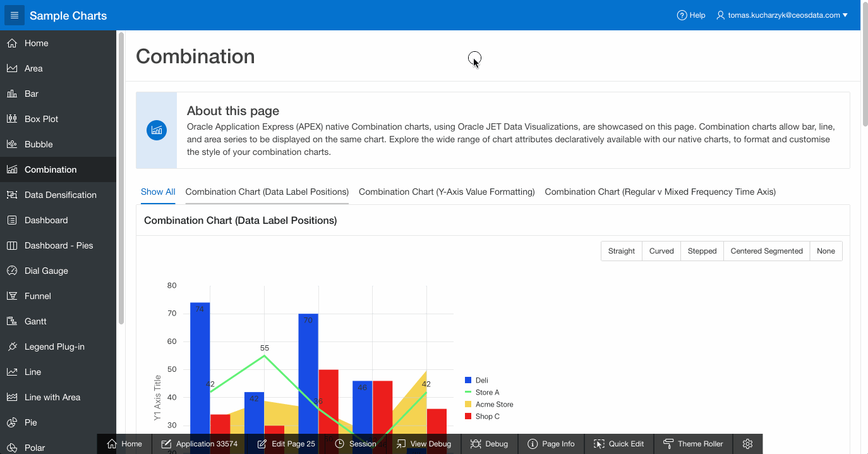Select the Straight line type option
The height and width of the screenshot is (454, 868).
click(621, 251)
